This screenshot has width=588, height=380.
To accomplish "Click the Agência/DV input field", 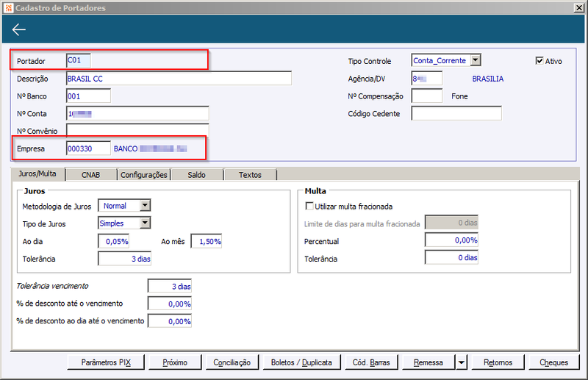I will pos(427,79).
